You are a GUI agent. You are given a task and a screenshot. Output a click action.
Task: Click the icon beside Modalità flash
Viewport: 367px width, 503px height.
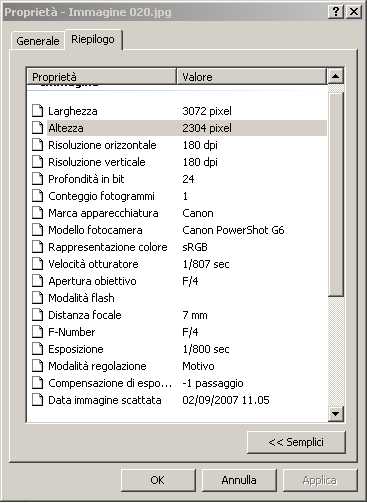pos(38,298)
